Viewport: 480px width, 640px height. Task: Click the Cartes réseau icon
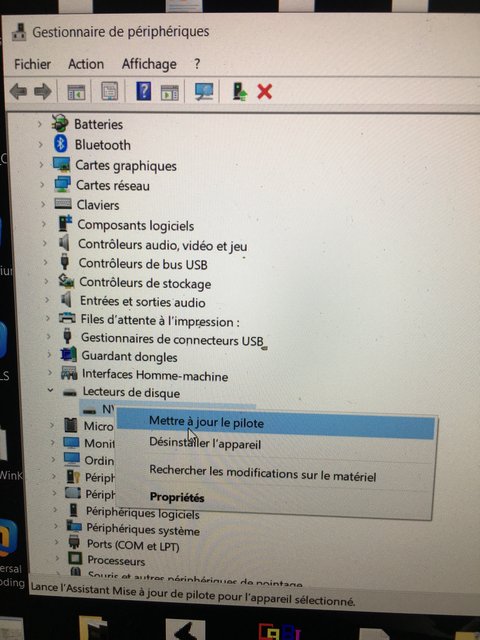pos(63,184)
